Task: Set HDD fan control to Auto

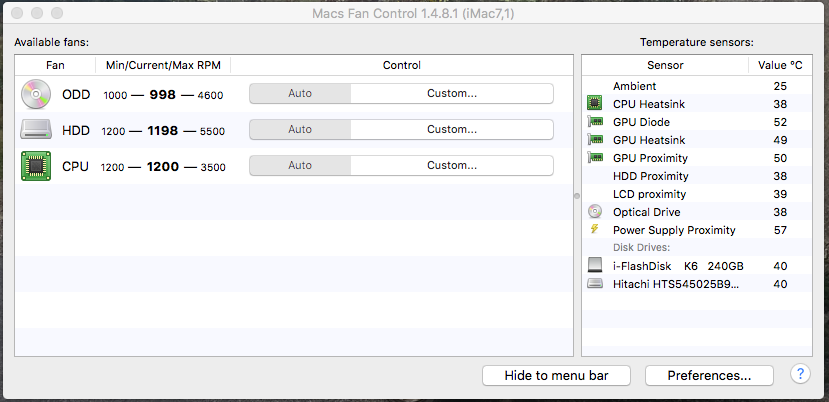Action: [x=300, y=129]
